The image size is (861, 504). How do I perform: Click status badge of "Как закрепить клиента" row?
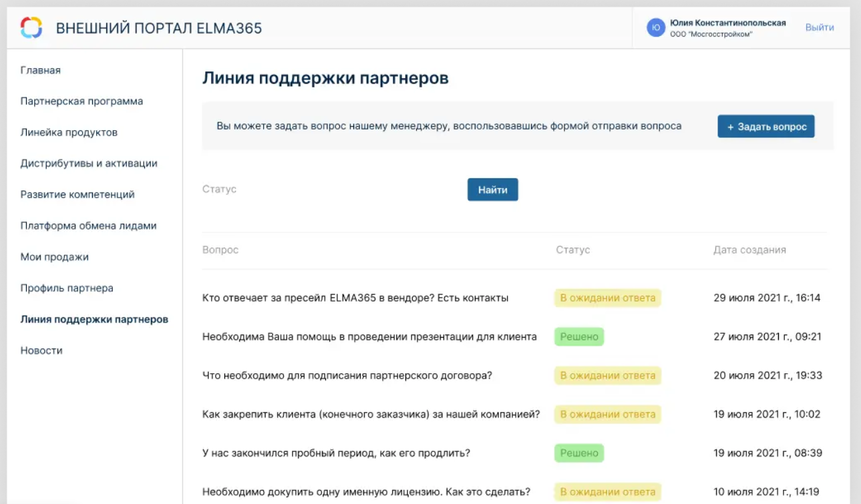tap(608, 414)
